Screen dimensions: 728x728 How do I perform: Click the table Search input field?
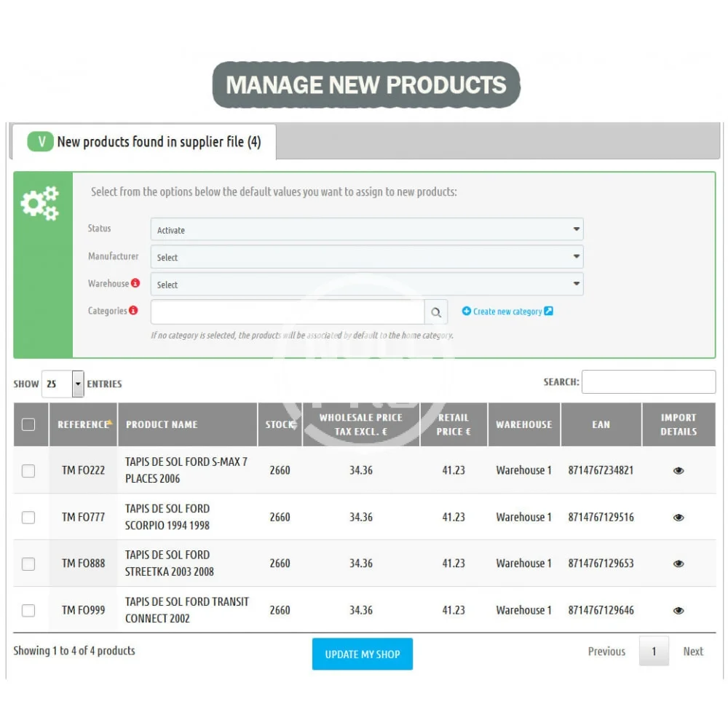pyautogui.click(x=648, y=382)
